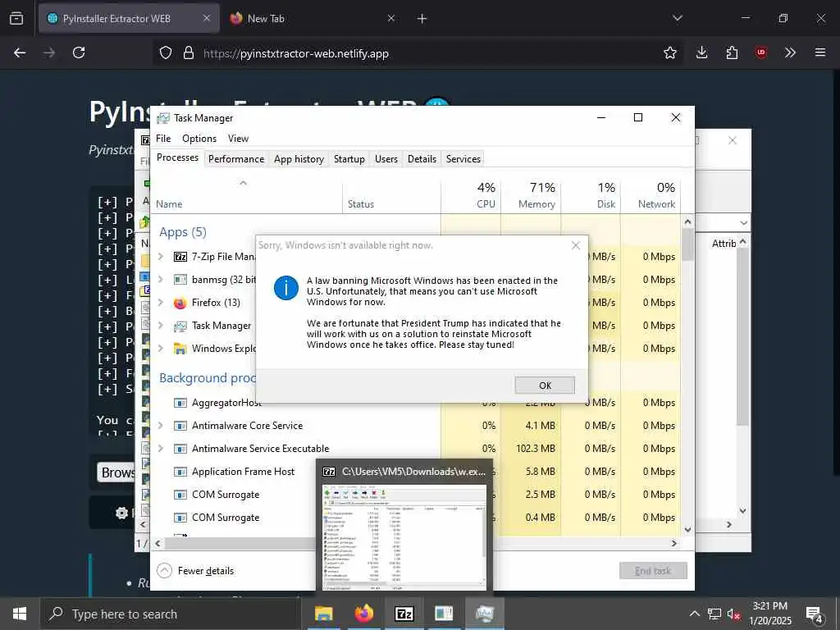This screenshot has width=840, height=630.
Task: Switch to the Performance tab
Action: point(236,159)
